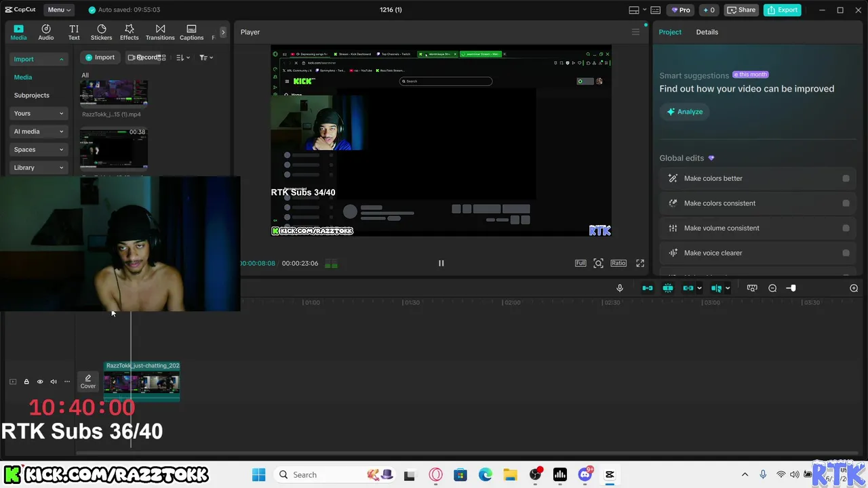Open the Stickers panel

pyautogui.click(x=101, y=32)
